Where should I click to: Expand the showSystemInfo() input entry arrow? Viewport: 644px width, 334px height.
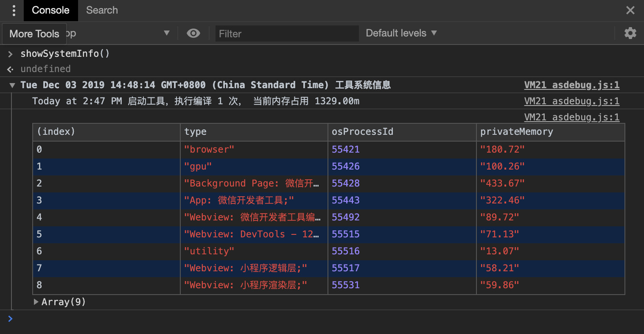(x=11, y=54)
